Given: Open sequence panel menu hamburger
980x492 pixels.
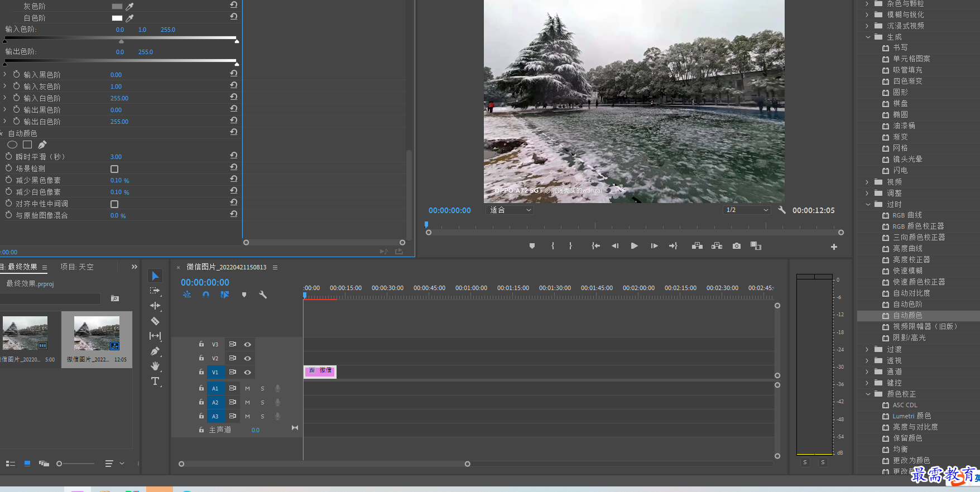Looking at the screenshot, I should [275, 267].
